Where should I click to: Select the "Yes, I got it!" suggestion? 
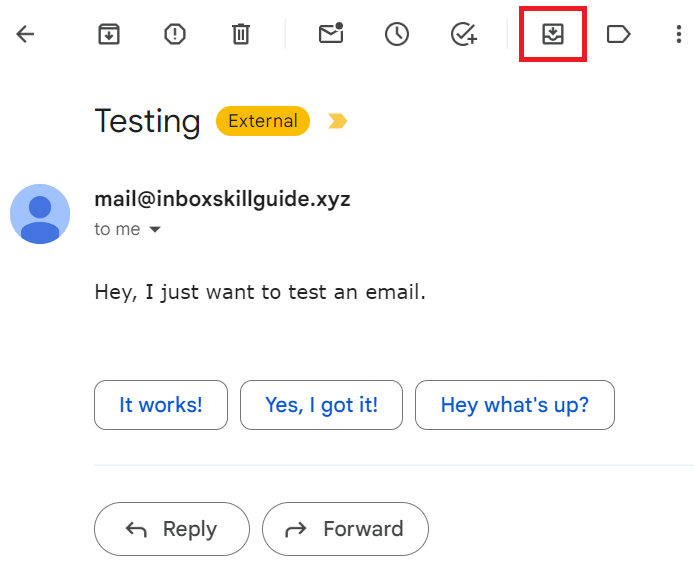322,405
